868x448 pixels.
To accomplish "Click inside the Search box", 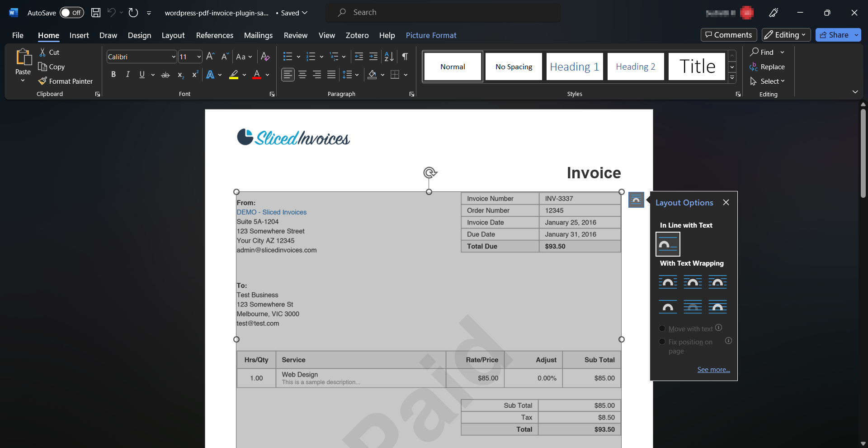I will 443,12.
